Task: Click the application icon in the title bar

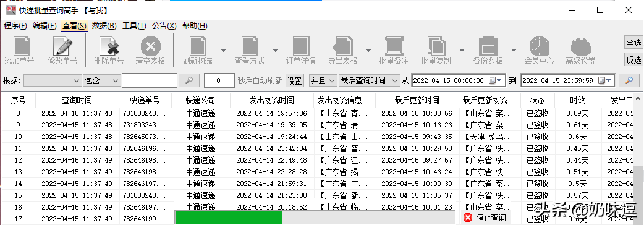Action: (x=11, y=11)
